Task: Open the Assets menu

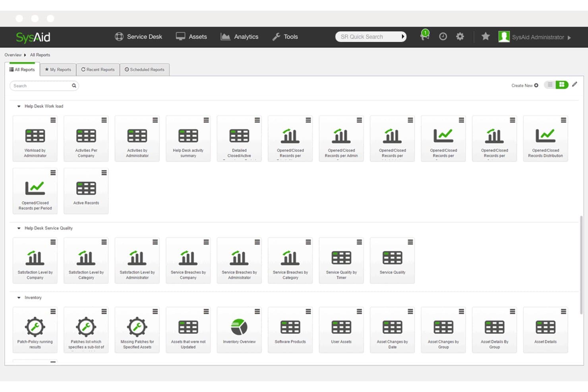Action: (191, 37)
